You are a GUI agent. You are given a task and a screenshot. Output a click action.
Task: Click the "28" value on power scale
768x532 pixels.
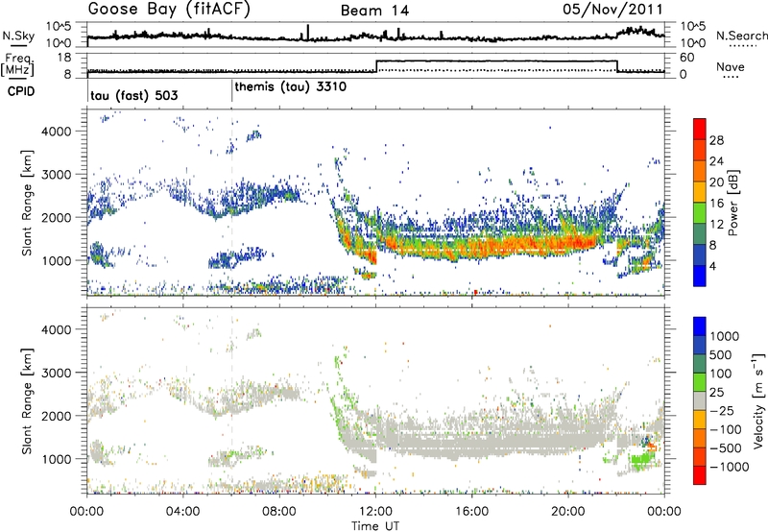[716, 140]
